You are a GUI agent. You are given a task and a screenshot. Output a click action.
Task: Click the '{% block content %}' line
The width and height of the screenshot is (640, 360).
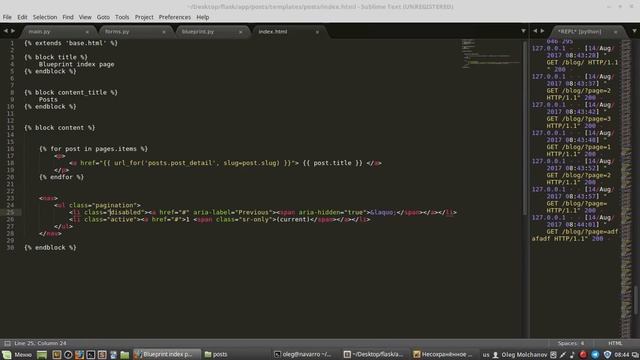pos(60,128)
